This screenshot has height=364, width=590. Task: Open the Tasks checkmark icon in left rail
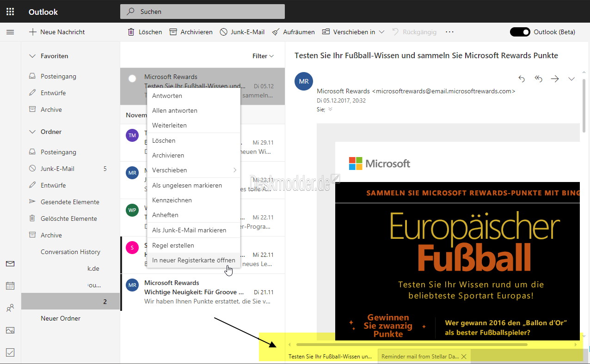click(10, 352)
